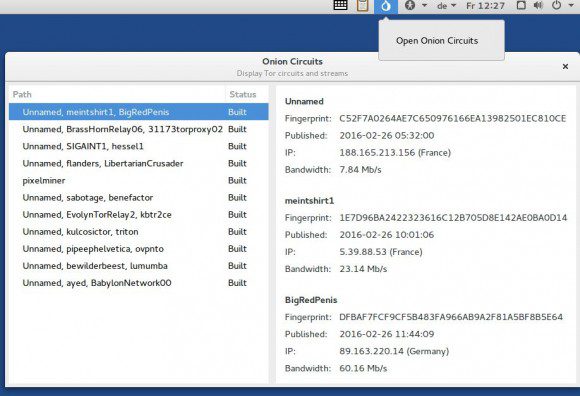Select circuit with pipeephelvetica, ovpnto
Image resolution: width=580 pixels, height=396 pixels.
pos(139,249)
